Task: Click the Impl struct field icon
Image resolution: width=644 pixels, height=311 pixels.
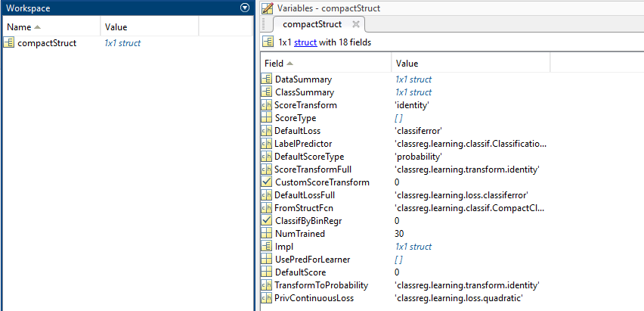Action: [266, 247]
